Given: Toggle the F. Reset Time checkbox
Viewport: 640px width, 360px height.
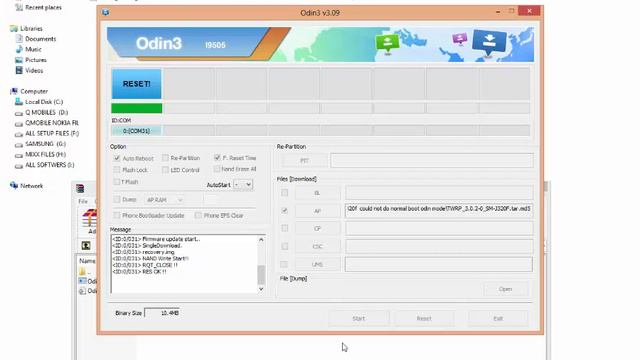Looking at the screenshot, I should tap(217, 158).
